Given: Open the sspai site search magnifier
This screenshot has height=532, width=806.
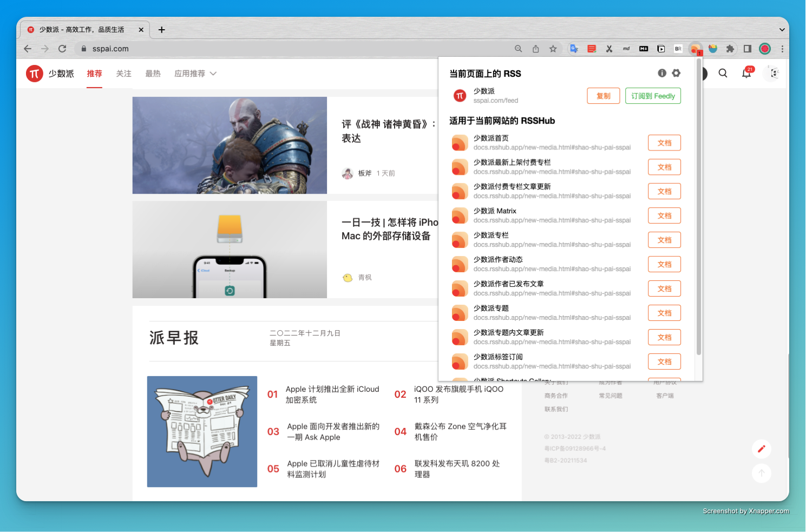Looking at the screenshot, I should click(x=723, y=73).
